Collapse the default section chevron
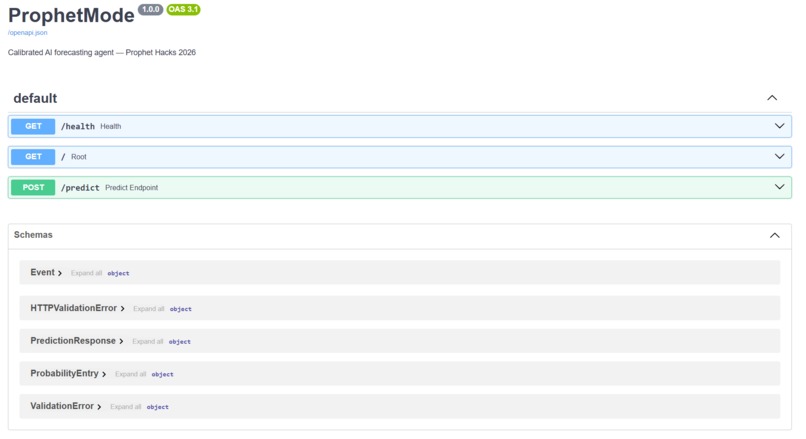 tap(772, 98)
